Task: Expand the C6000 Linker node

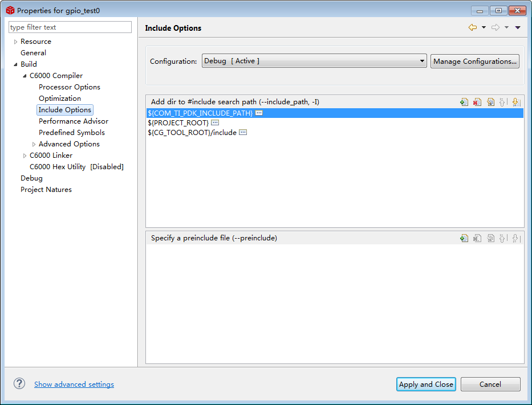Action: click(25, 156)
